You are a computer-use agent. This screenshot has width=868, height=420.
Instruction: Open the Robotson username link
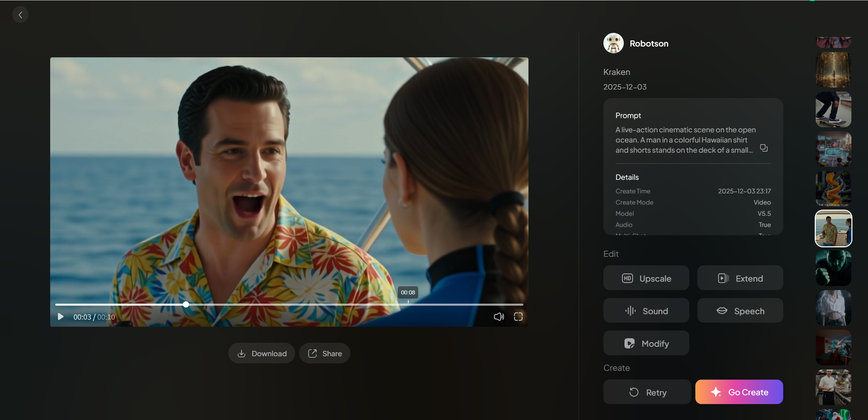[x=649, y=43]
